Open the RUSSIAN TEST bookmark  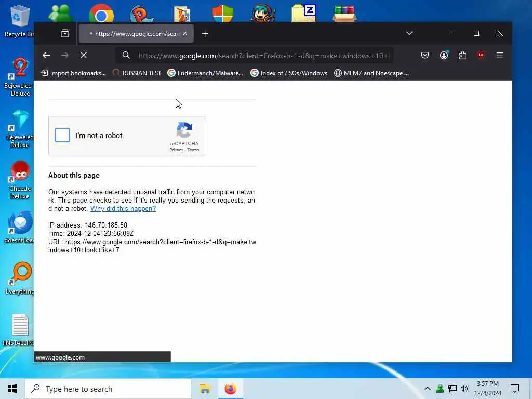[137, 73]
